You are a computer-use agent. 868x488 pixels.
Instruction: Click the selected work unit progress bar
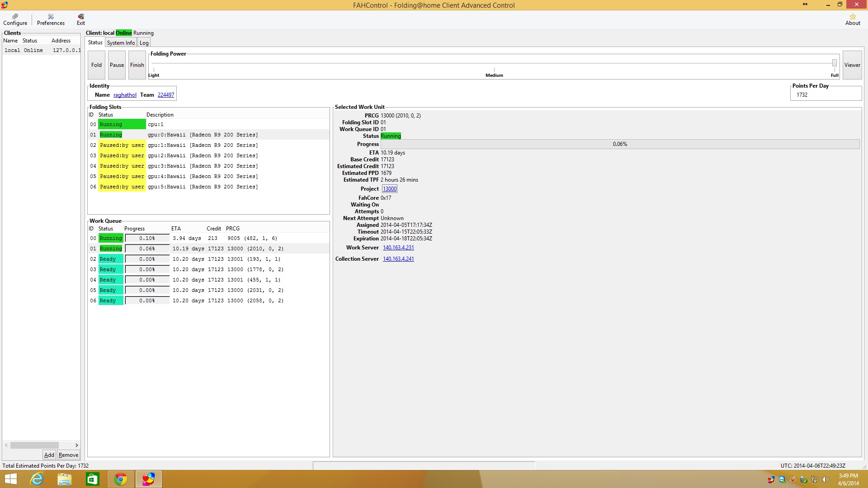pos(620,144)
